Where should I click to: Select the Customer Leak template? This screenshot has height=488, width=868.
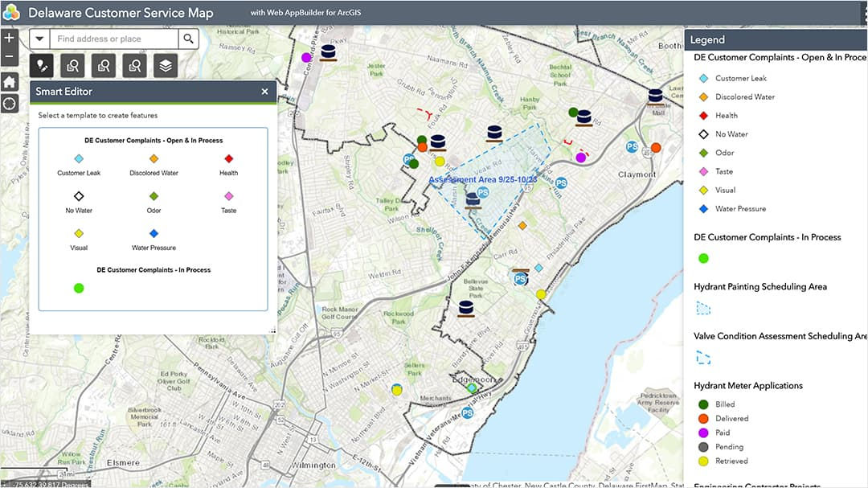click(x=78, y=160)
